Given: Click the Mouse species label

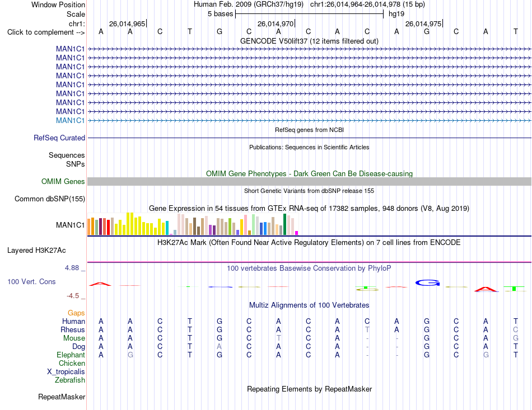Looking at the screenshot, I should (74, 338).
